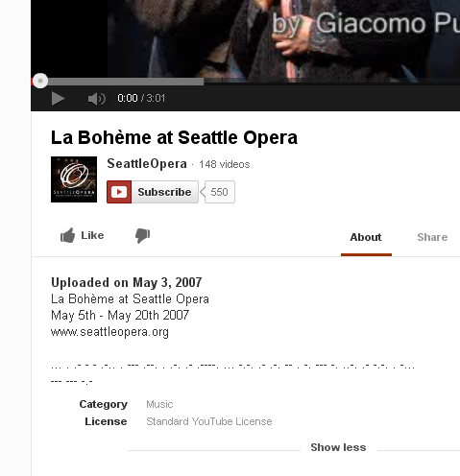
Task: Click the video frame showing Giacomo caption
Action: pyautogui.click(x=245, y=38)
